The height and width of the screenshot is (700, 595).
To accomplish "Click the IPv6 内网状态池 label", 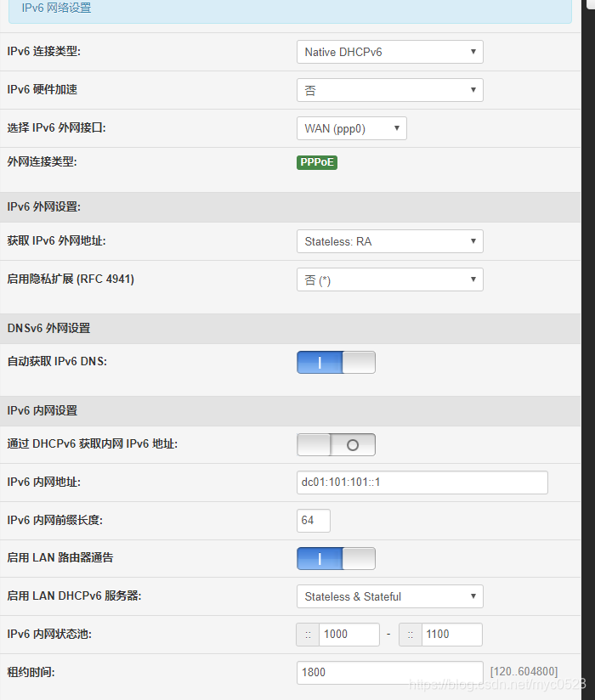I will pos(49,634).
